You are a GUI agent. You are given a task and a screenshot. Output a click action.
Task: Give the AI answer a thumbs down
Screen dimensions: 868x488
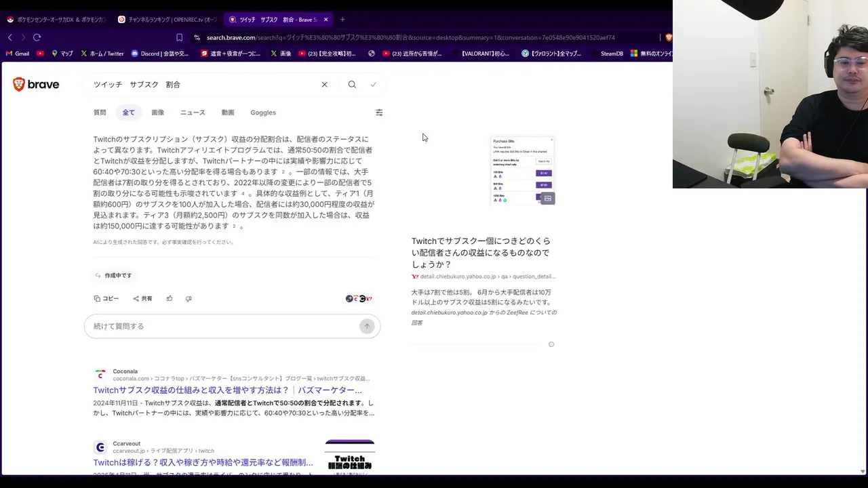tap(189, 298)
